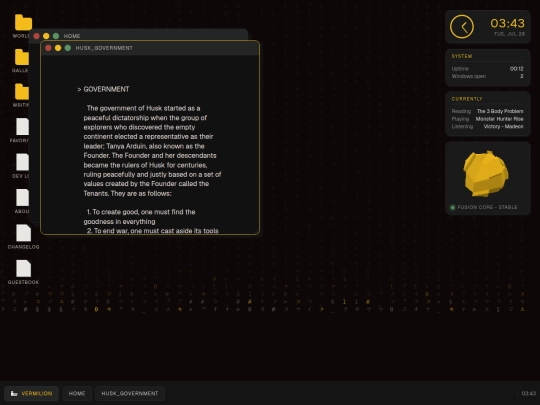Minimize the HOME window with yellow button
Image resolution: width=540 pixels, height=405 pixels.
click(46, 36)
